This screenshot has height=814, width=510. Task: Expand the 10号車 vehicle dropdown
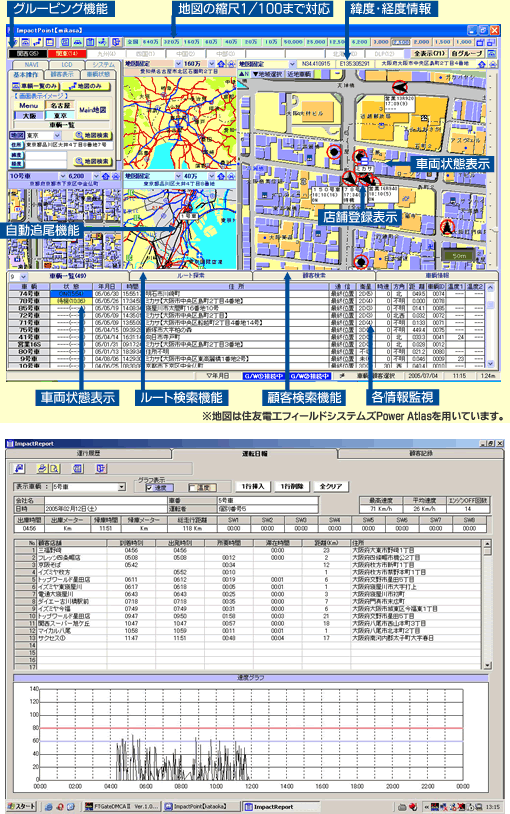coord(63,176)
